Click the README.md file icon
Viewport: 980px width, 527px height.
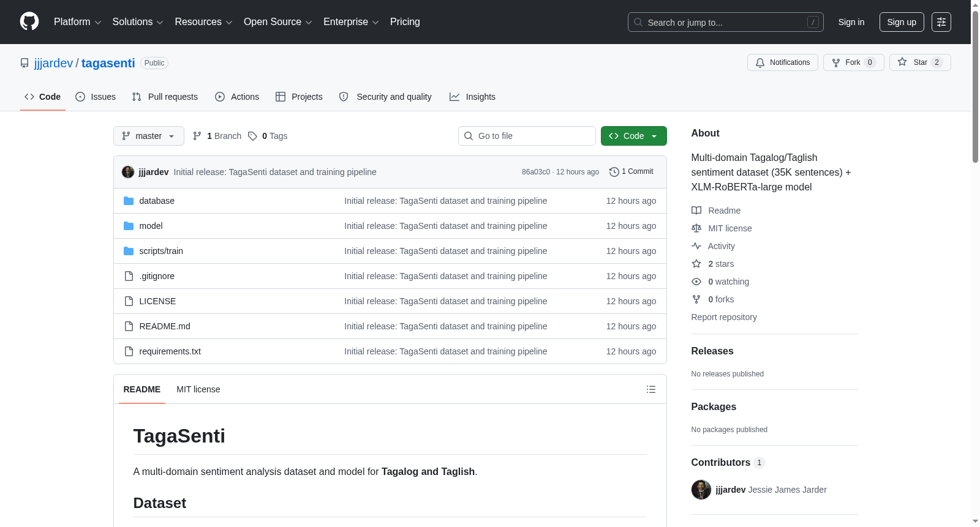pyautogui.click(x=129, y=326)
